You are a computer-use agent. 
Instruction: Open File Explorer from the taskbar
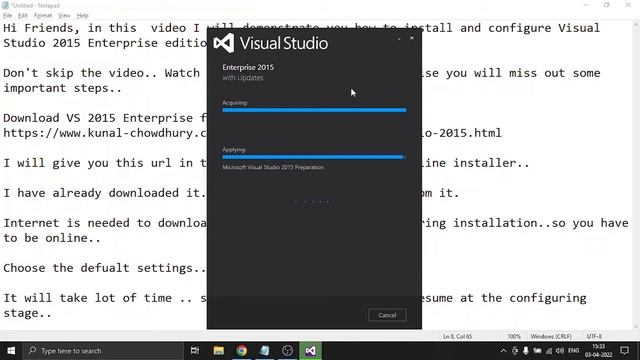coord(218,351)
